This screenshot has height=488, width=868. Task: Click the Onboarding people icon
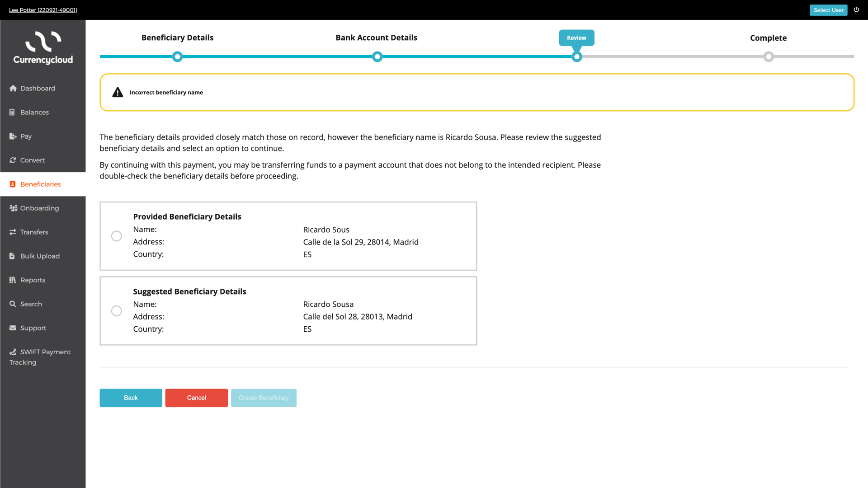13,208
